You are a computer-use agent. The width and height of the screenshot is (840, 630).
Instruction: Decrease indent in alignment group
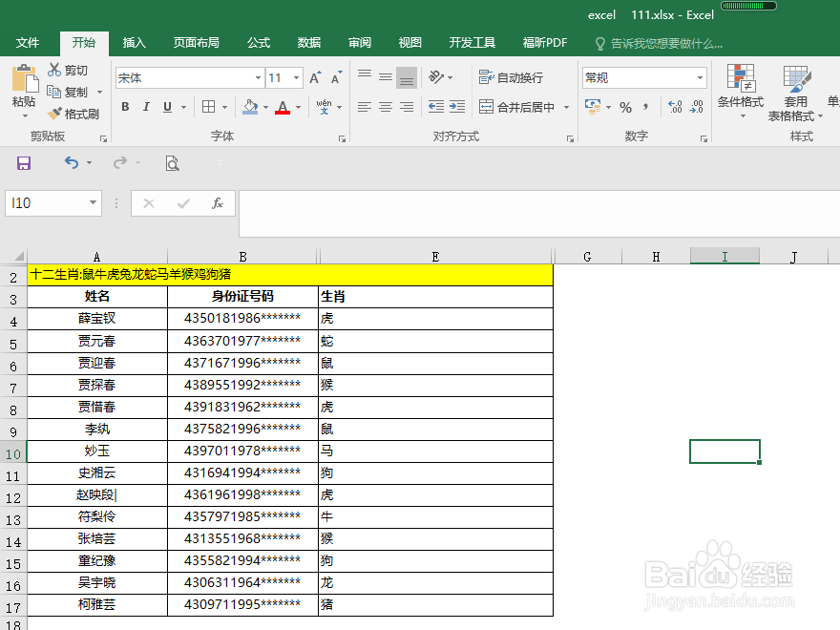[436, 107]
